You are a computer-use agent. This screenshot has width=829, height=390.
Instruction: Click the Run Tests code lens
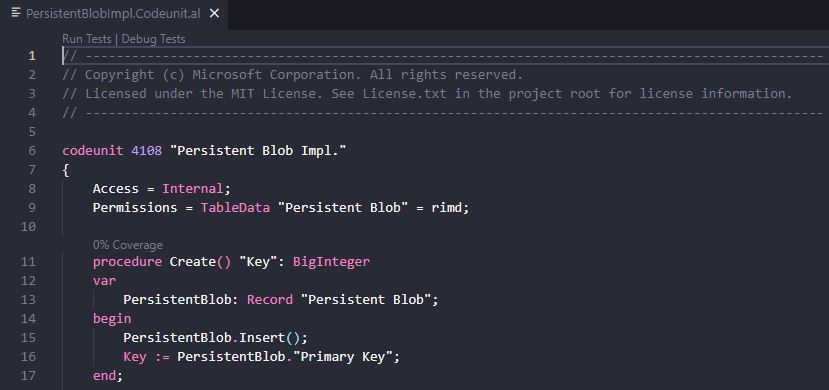coord(87,39)
